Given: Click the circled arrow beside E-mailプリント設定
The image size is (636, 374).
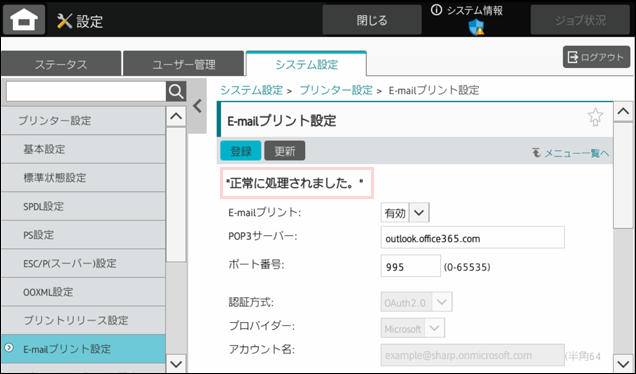Looking at the screenshot, I should tap(9, 348).
